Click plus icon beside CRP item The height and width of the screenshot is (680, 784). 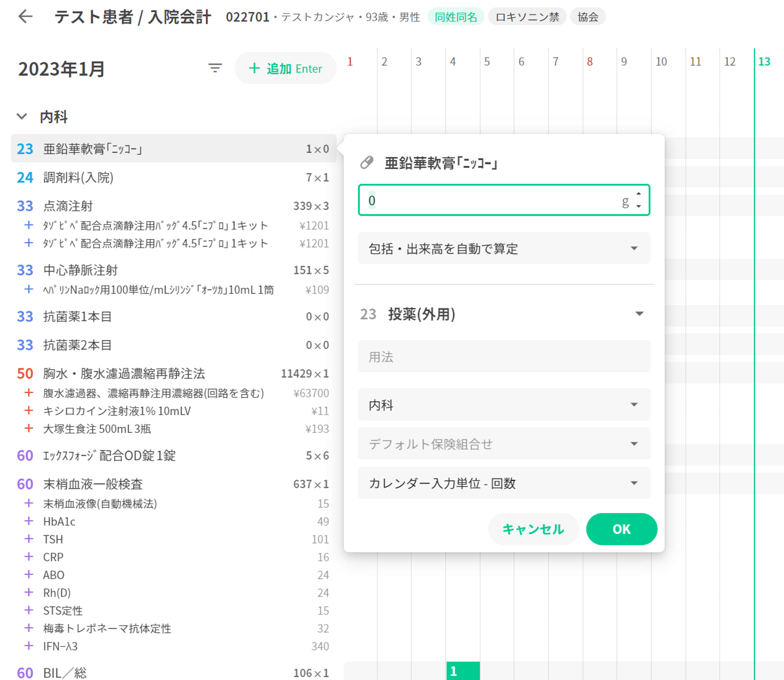click(x=29, y=557)
